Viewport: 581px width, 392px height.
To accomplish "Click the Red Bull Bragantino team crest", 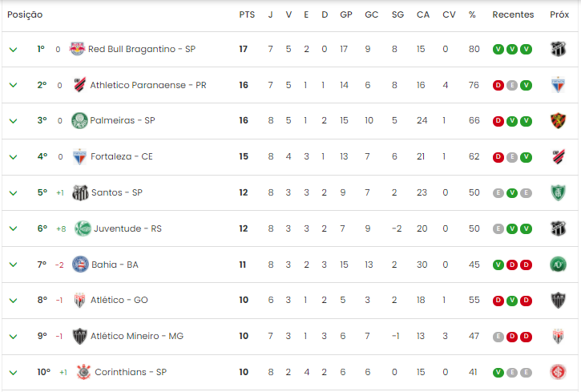I will [77, 49].
